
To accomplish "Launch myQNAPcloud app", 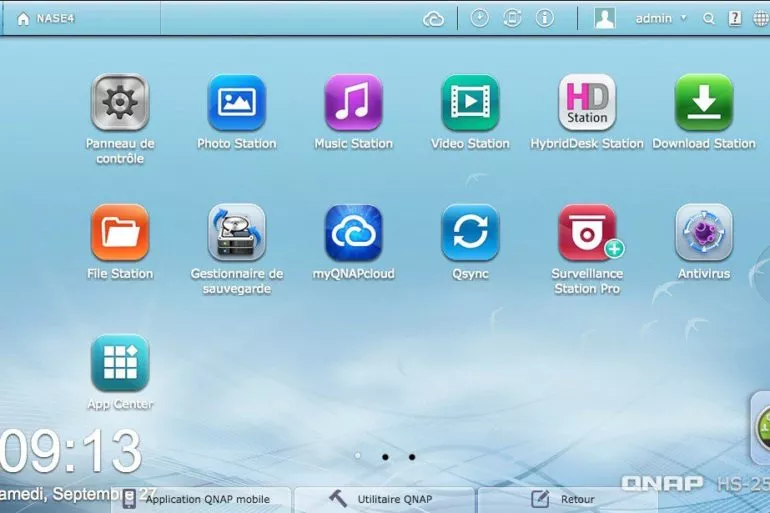I will point(354,233).
